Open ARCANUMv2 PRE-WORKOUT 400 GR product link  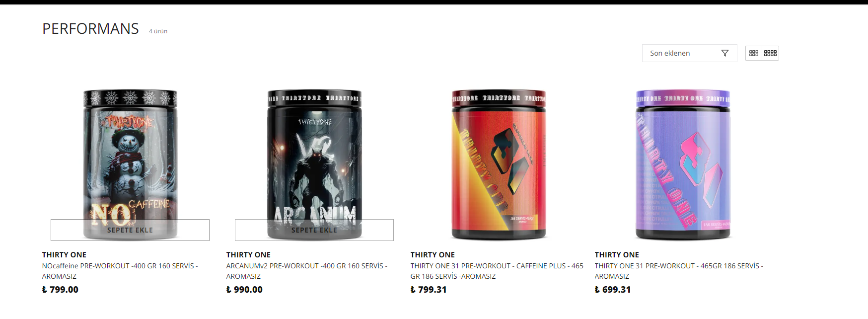(306, 271)
